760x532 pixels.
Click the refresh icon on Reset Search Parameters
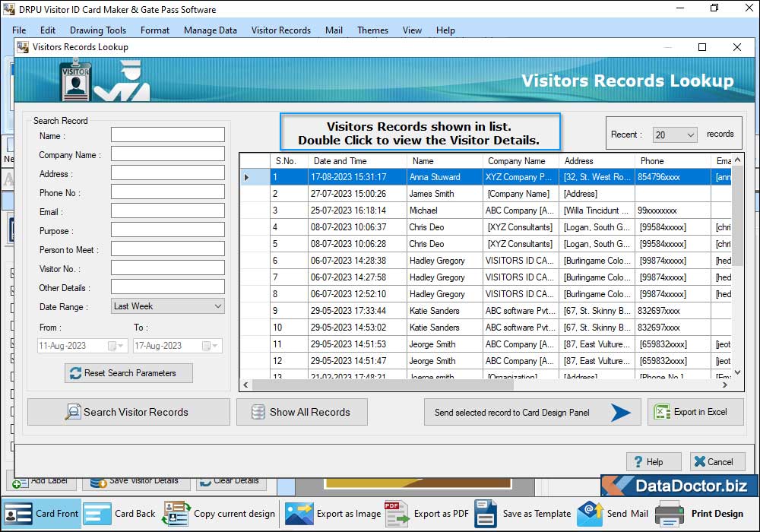click(75, 373)
